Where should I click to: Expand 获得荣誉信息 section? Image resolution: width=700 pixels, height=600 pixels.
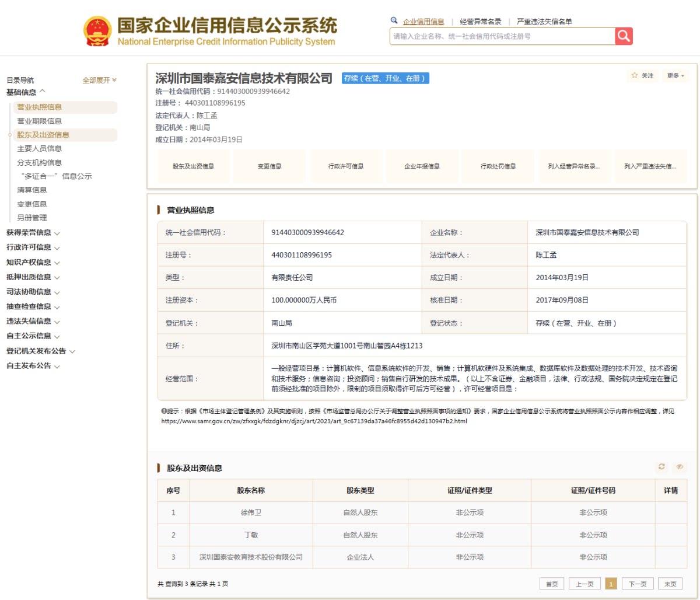pyautogui.click(x=33, y=232)
